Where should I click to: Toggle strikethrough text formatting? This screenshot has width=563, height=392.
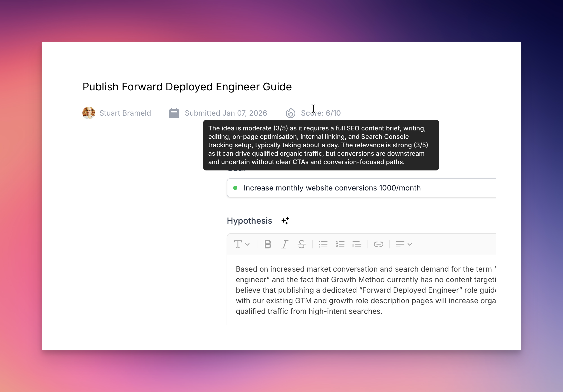pos(301,244)
